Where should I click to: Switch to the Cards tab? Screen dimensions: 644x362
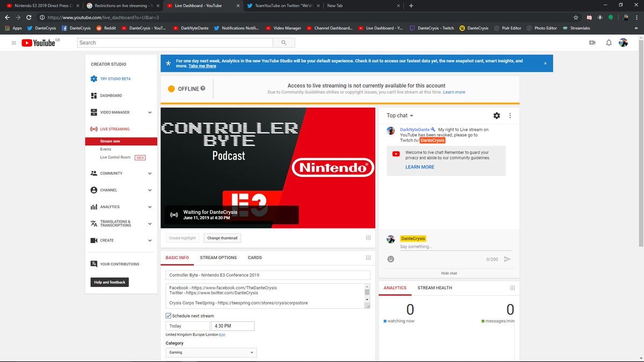(254, 257)
